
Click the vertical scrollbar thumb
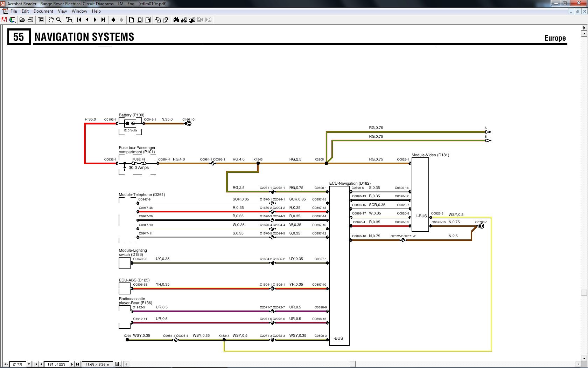584,292
